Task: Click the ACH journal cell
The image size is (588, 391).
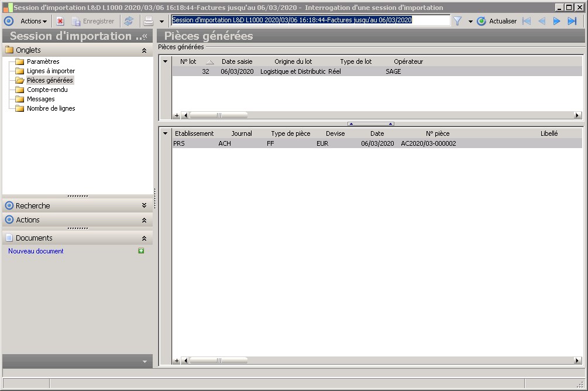Action: click(x=225, y=143)
